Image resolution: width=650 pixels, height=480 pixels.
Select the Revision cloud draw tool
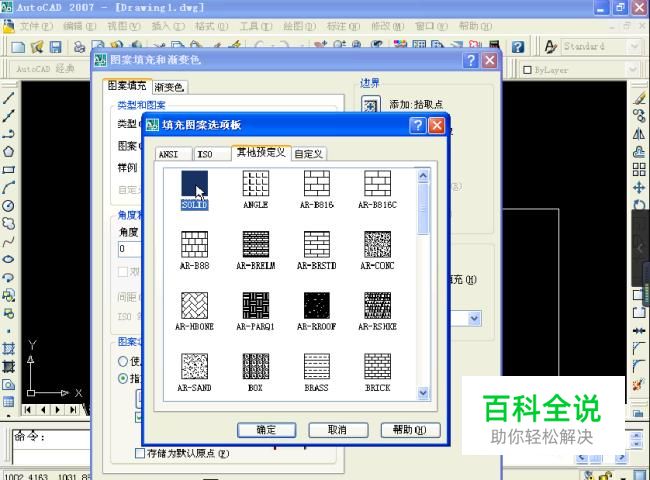8,223
